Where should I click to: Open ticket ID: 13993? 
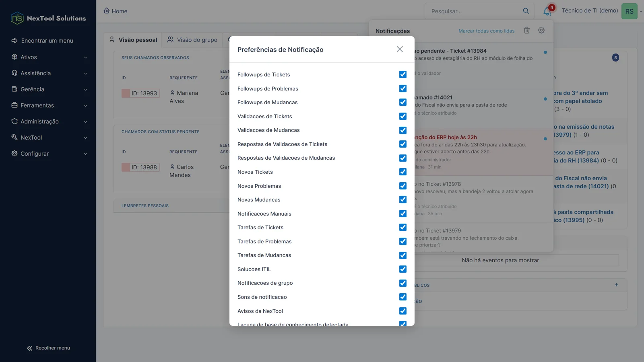point(140,93)
